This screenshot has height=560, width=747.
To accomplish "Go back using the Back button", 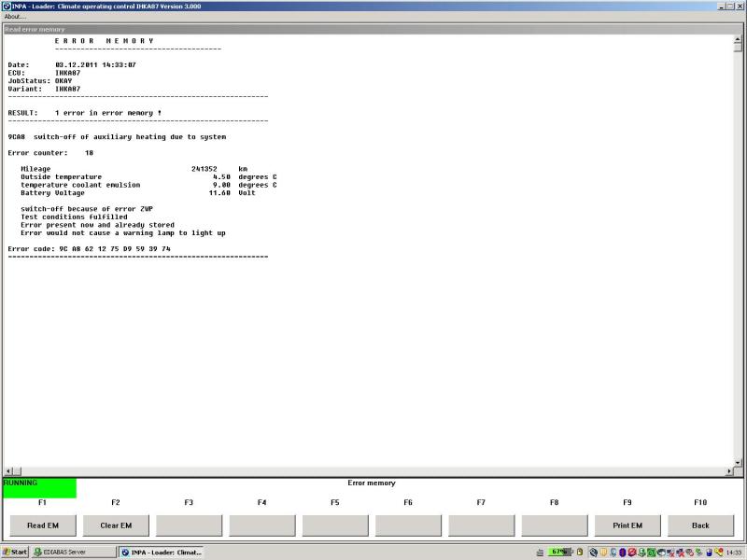I will click(x=700, y=525).
